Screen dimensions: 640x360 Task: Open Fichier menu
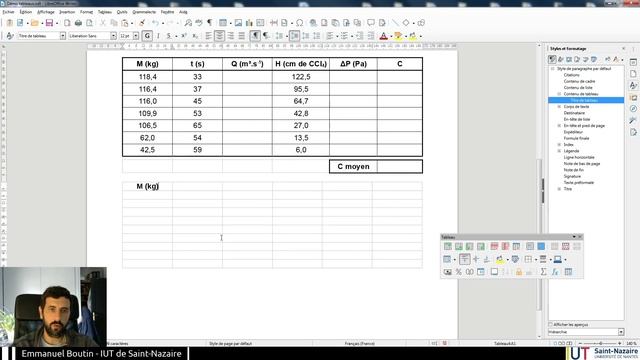8,12
